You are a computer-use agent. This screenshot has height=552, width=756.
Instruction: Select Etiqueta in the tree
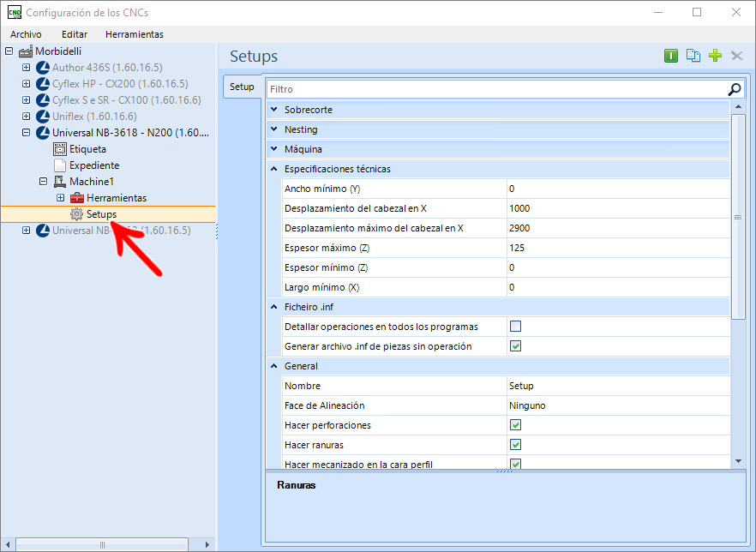pyautogui.click(x=87, y=149)
